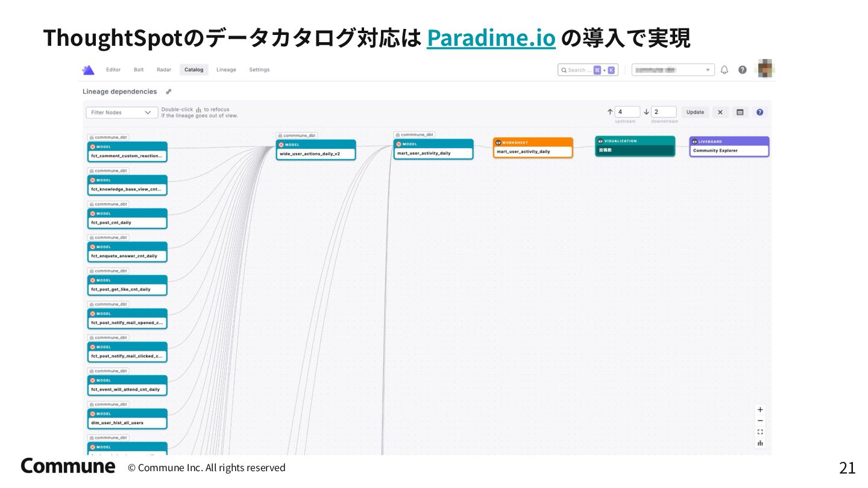
Task: Click the Update button
Action: 695,112
